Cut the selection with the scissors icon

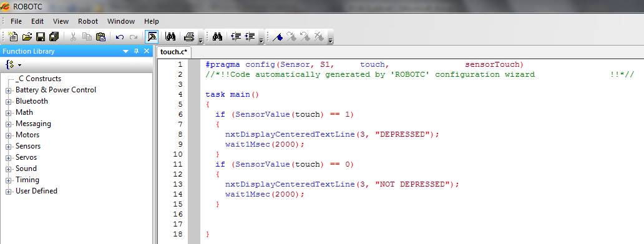coord(73,37)
